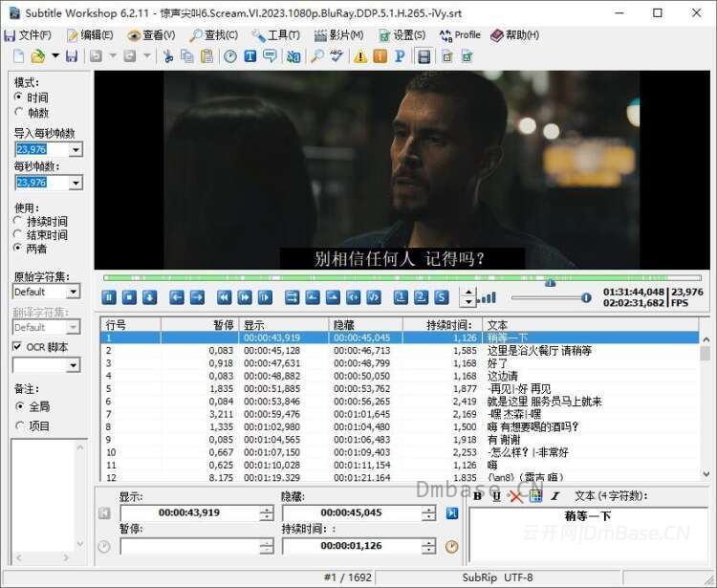Click the orange information icon

click(x=380, y=56)
